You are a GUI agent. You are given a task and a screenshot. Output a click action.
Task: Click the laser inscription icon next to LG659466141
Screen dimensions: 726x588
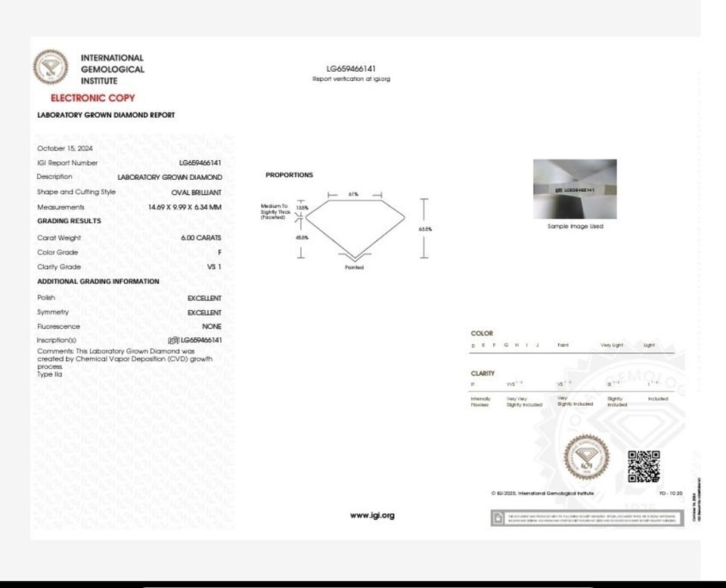coord(174,341)
